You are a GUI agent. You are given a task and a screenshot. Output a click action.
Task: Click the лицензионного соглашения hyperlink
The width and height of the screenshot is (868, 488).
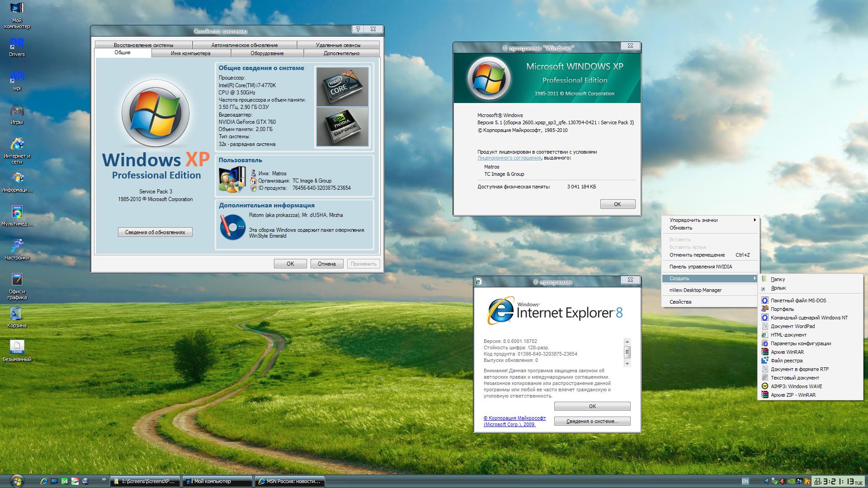(x=508, y=158)
